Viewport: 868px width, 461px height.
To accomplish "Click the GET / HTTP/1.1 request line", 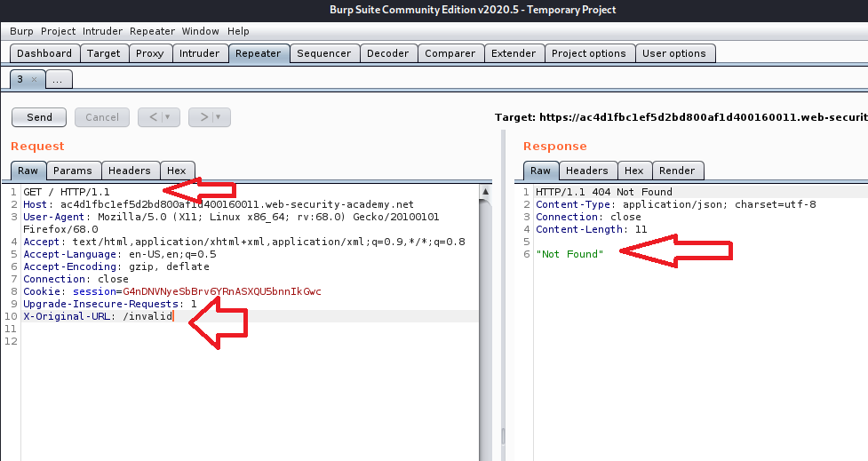I will click(67, 192).
